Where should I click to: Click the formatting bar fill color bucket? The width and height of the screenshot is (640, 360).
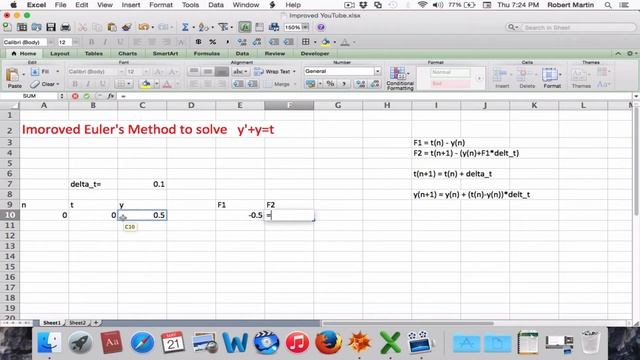(326, 42)
